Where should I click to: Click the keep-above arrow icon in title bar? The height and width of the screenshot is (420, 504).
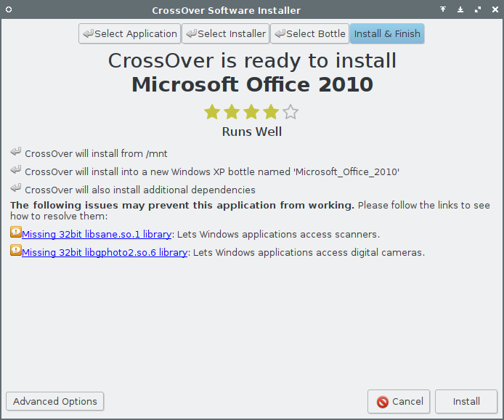[443, 9]
